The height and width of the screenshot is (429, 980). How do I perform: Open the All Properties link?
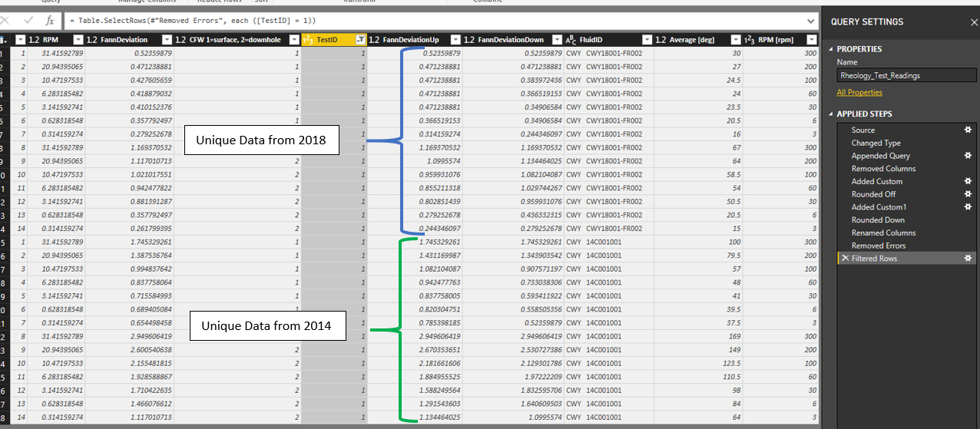(859, 92)
